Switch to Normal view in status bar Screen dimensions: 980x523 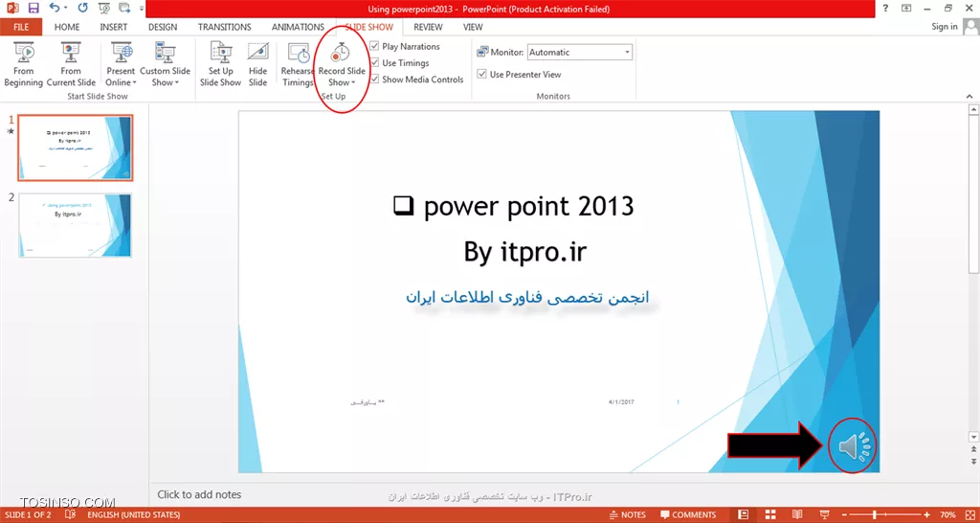743,515
